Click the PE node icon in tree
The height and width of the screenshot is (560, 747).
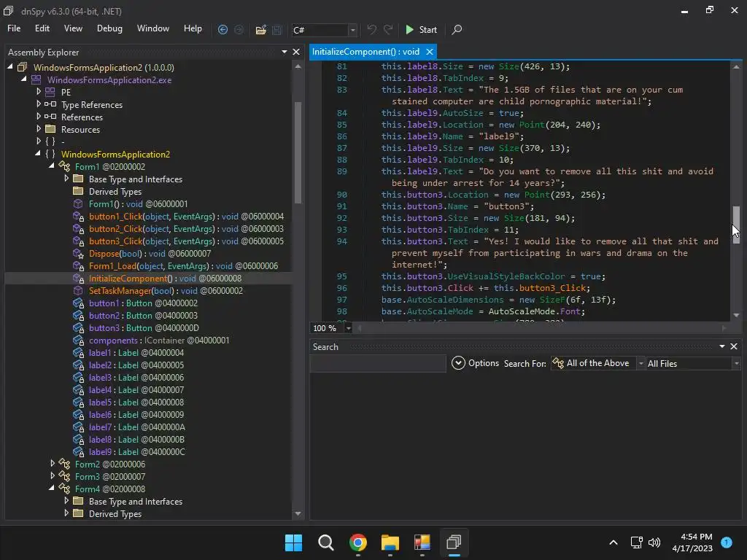[50, 92]
